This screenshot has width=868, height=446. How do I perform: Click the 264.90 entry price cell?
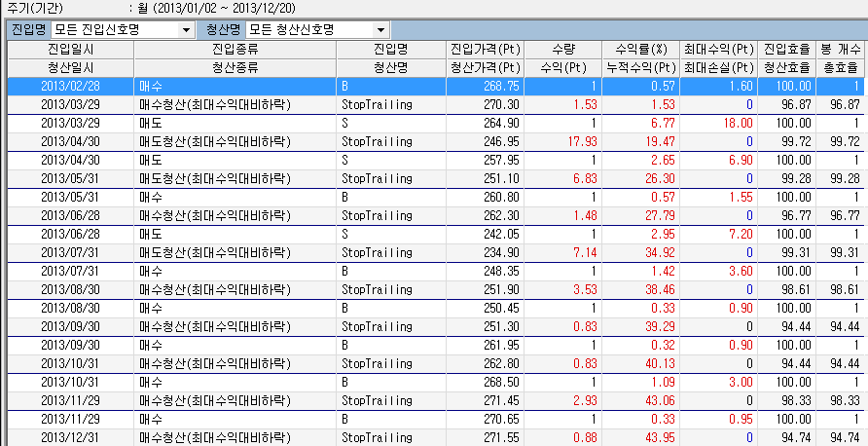pyautogui.click(x=485, y=123)
